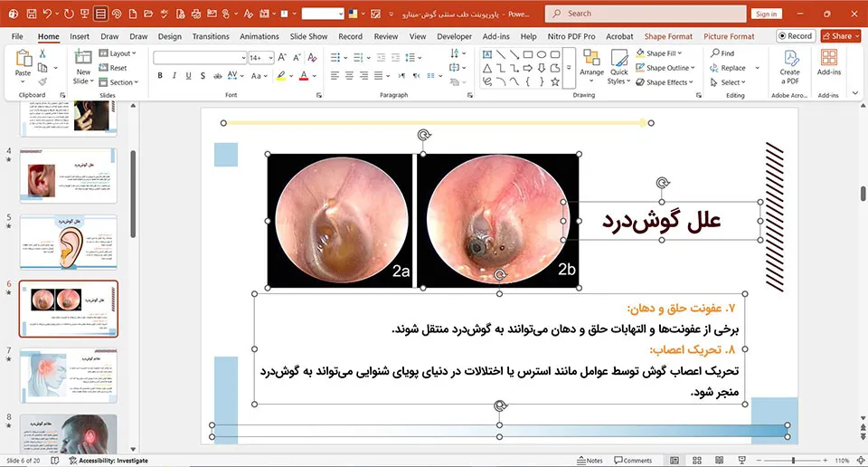The image size is (868, 467).
Task: Click the Search box in title bar
Action: (x=646, y=14)
